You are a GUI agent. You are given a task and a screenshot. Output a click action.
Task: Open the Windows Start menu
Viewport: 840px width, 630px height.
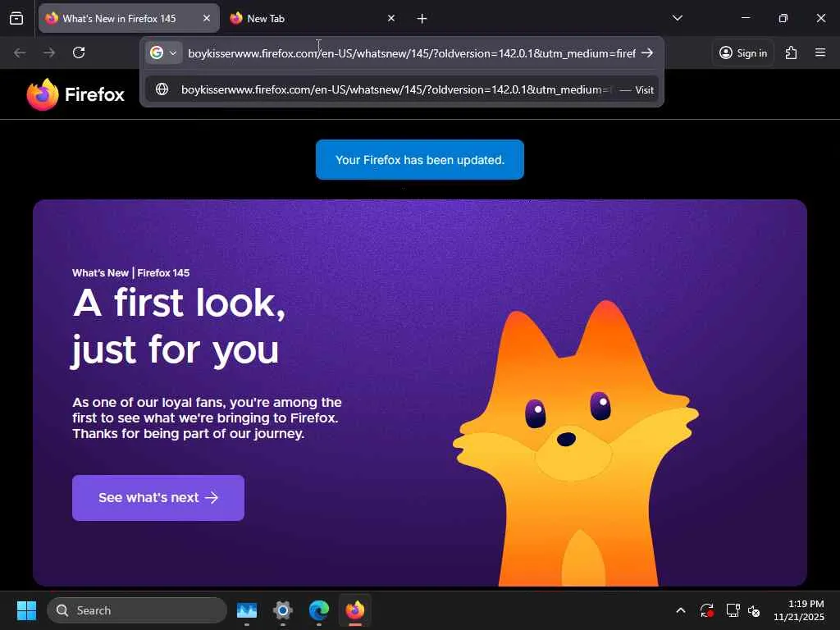[26, 610]
